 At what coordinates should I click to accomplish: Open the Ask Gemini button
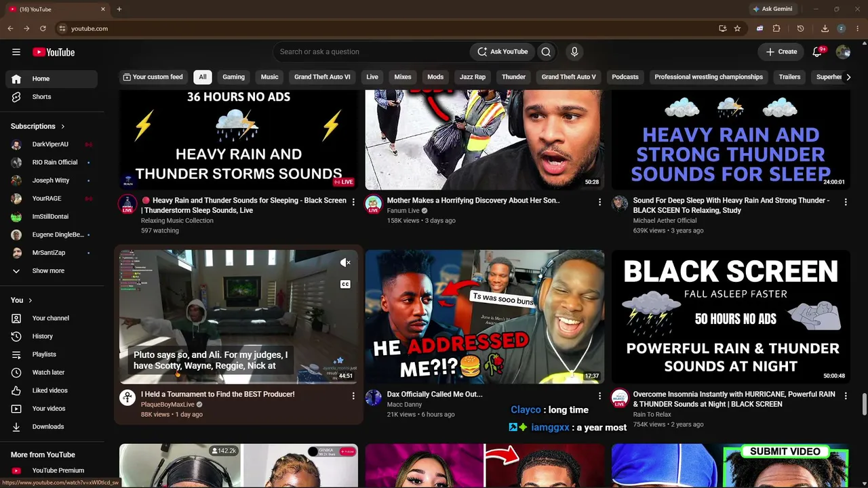[772, 9]
